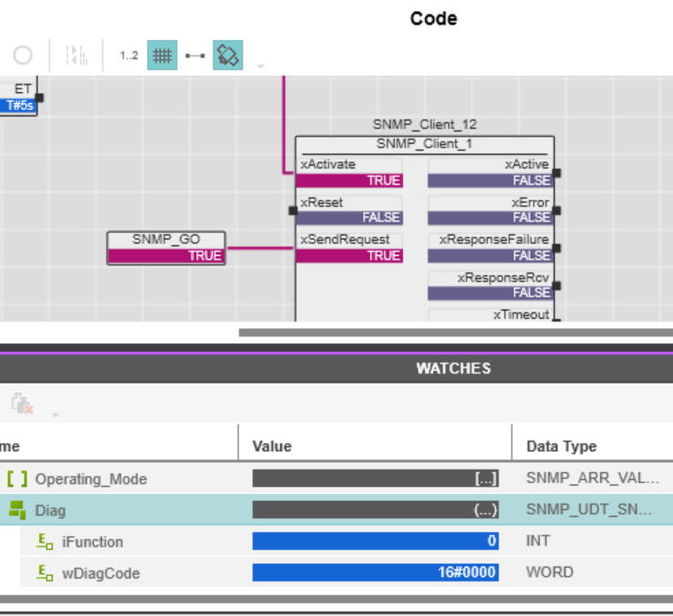Click the grayed-out circle icon in the toolbar
Image resolution: width=673 pixels, height=616 pixels.
(23, 56)
